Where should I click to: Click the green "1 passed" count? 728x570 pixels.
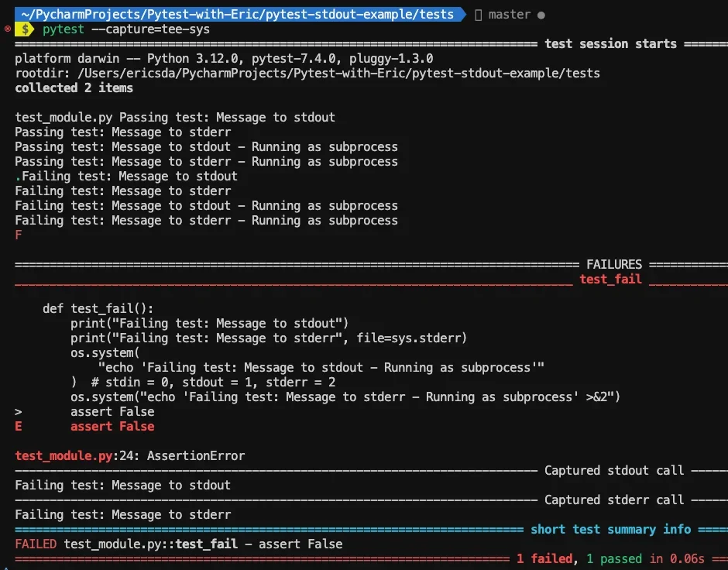614,558
